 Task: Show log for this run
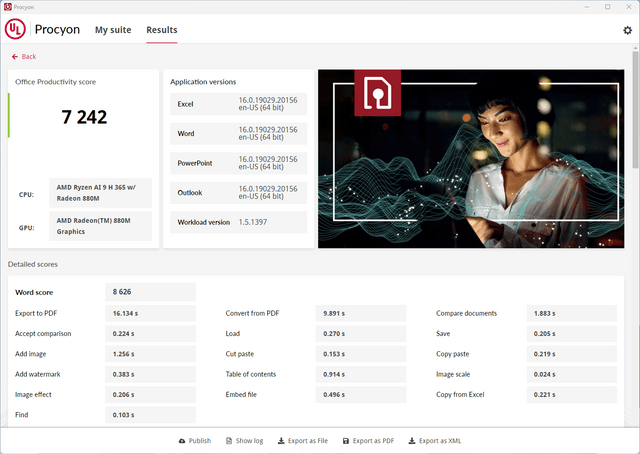(x=245, y=441)
